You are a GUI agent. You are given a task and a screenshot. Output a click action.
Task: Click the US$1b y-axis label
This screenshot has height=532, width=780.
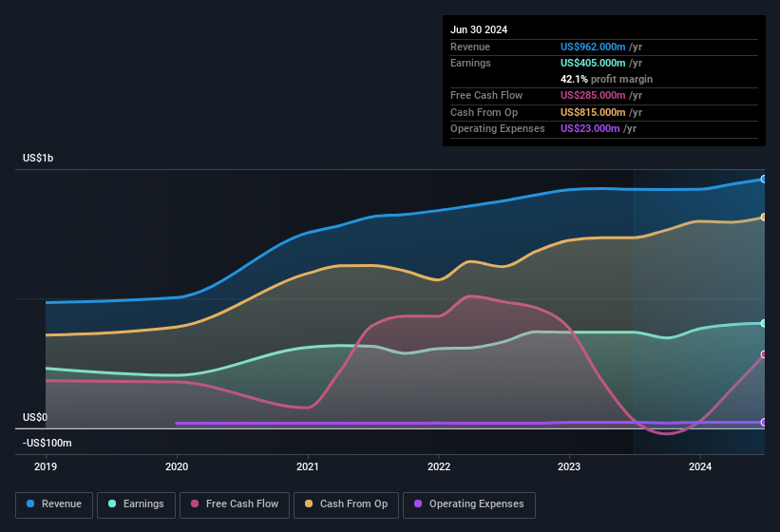(x=38, y=158)
